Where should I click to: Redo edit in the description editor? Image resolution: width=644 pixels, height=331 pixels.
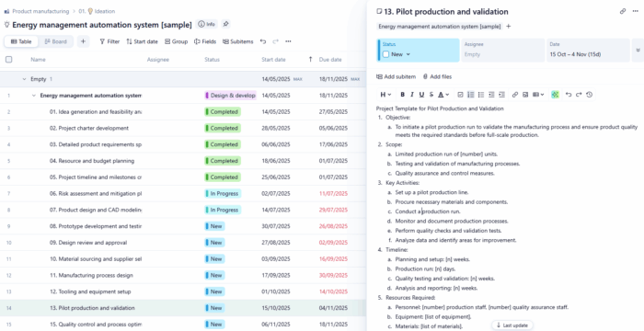click(579, 95)
